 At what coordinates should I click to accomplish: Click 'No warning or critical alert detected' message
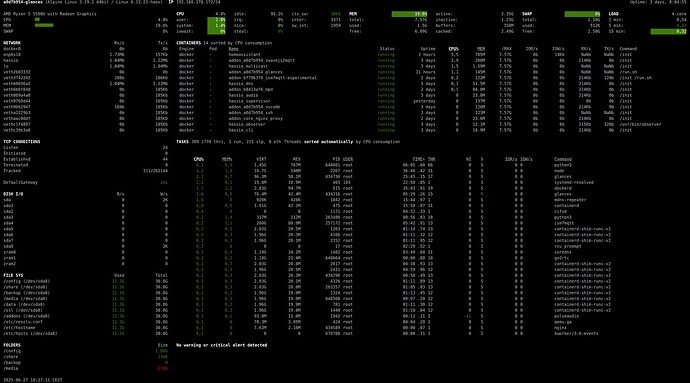pos(221,345)
